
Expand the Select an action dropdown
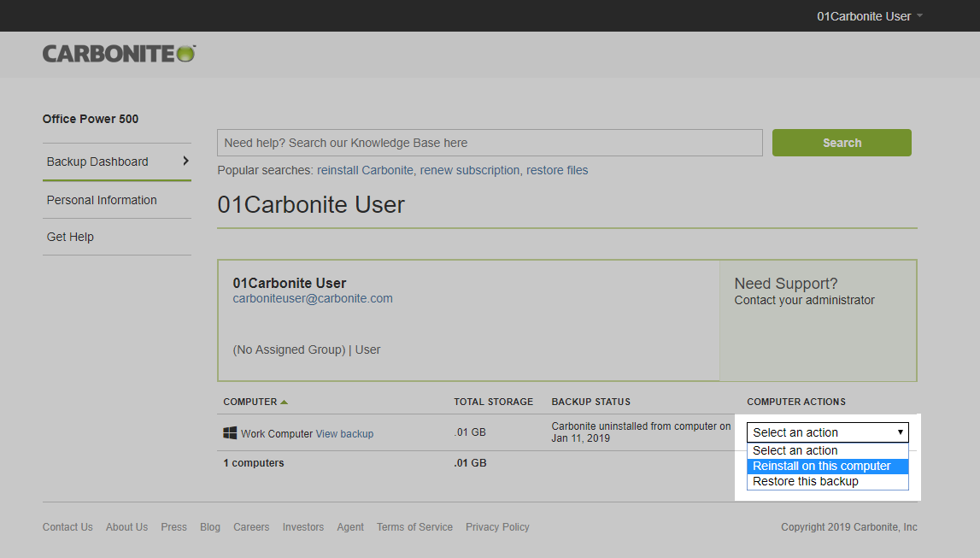coord(827,432)
